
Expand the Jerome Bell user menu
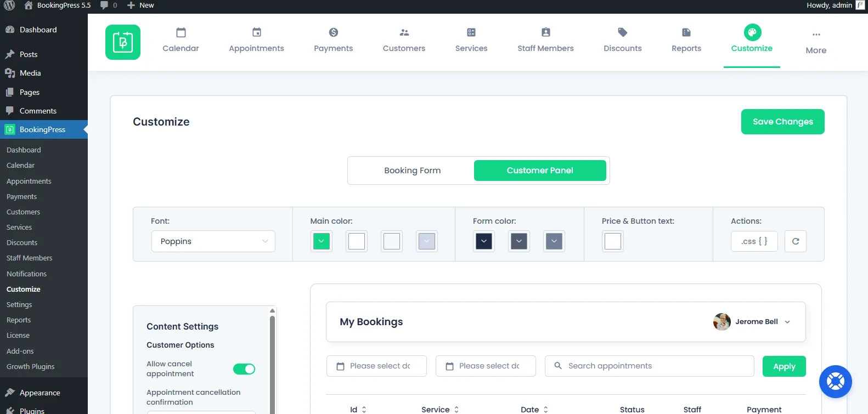787,322
